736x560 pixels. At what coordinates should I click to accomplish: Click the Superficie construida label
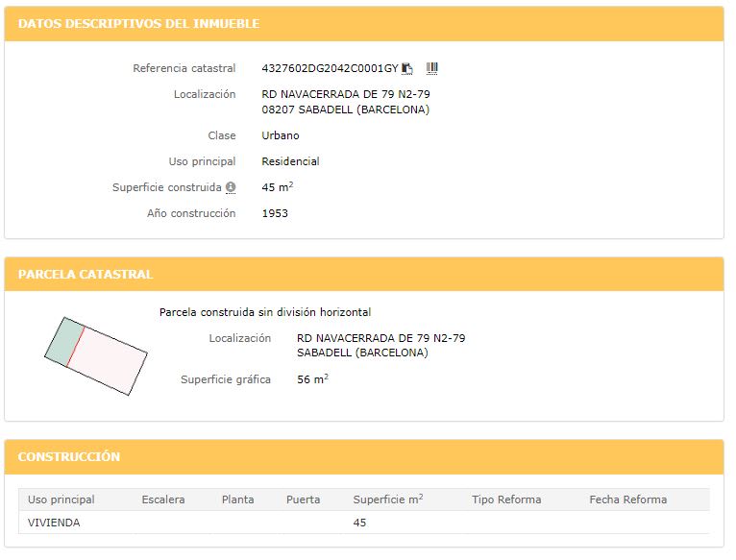coord(167,187)
